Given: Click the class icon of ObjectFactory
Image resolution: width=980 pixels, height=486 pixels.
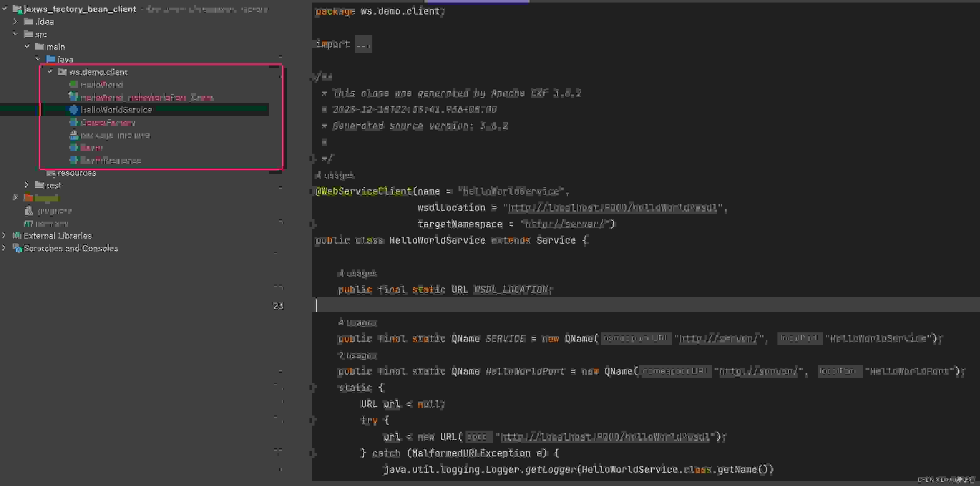Looking at the screenshot, I should [x=74, y=122].
